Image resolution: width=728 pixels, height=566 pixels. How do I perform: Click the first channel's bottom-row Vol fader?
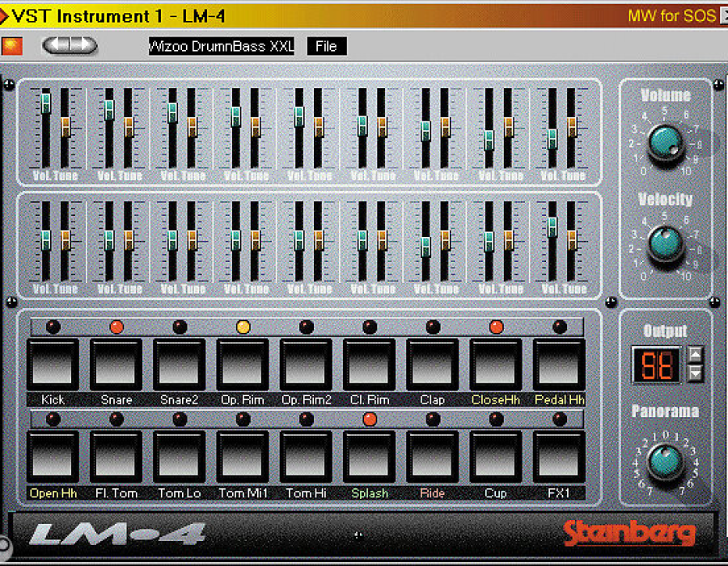coord(45,240)
